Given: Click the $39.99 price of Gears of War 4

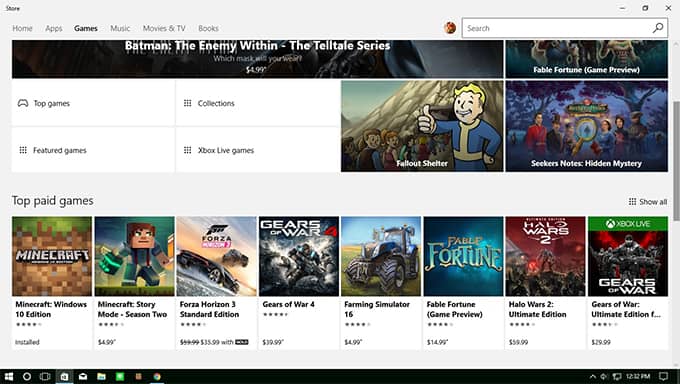Looking at the screenshot, I should coord(273,342).
